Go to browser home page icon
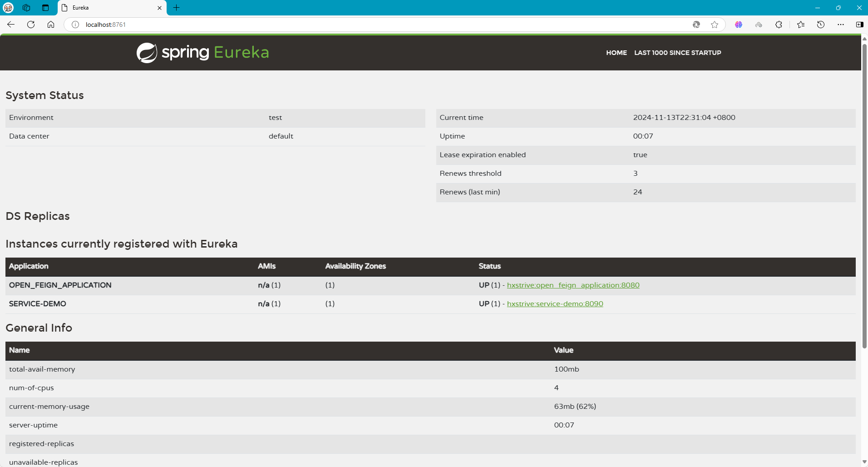Screen dimensions: 868x467 51,25
